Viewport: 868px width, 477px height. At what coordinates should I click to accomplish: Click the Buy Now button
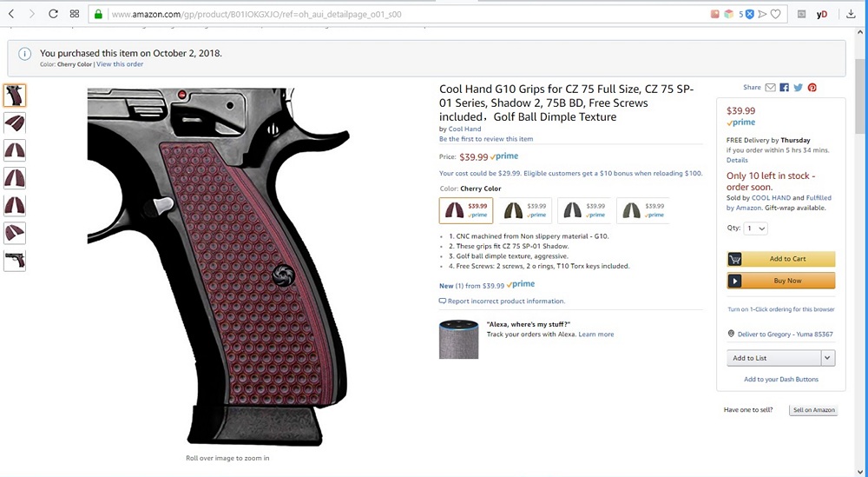[x=780, y=281]
